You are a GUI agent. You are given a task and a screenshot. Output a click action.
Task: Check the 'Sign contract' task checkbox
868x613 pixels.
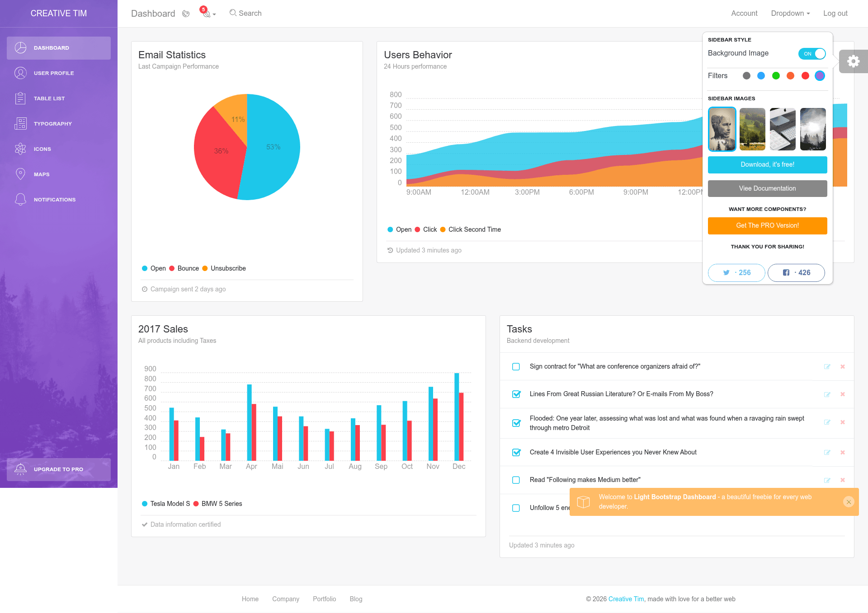[516, 367]
